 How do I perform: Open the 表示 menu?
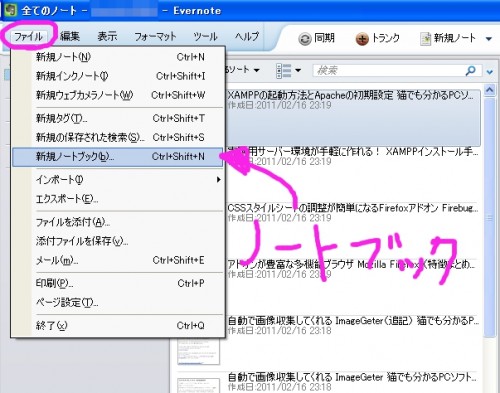107,36
